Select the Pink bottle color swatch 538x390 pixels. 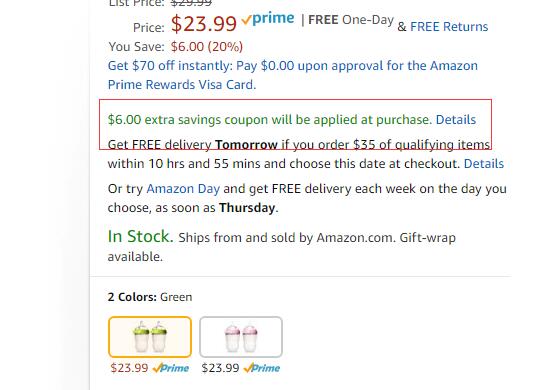[241, 337]
